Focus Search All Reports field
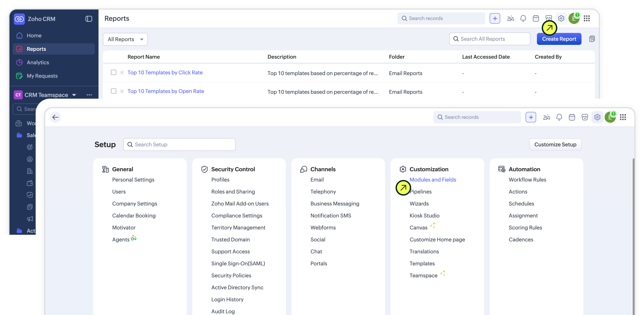Image resolution: width=644 pixels, height=315 pixels. [490, 39]
